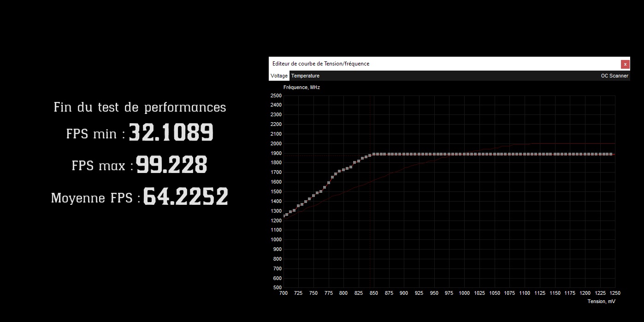Select the curve point at 800 mV
The width and height of the screenshot is (644, 322).
[x=343, y=169]
